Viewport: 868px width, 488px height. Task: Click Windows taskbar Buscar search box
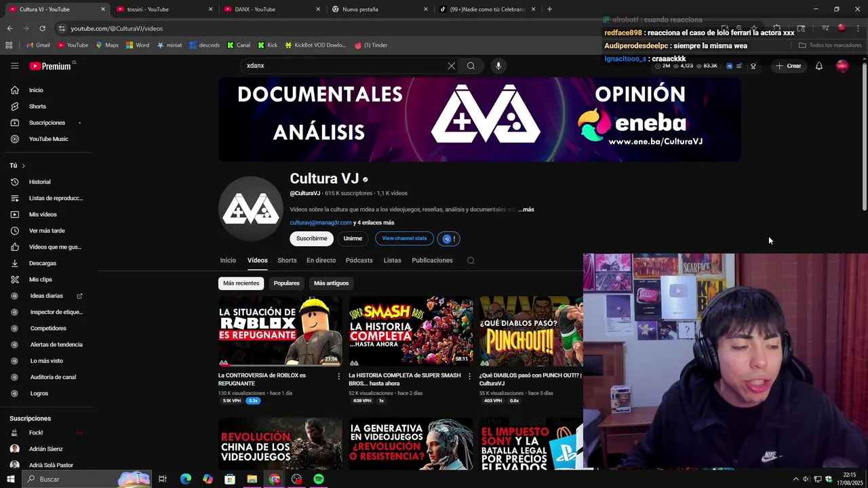coord(85,479)
